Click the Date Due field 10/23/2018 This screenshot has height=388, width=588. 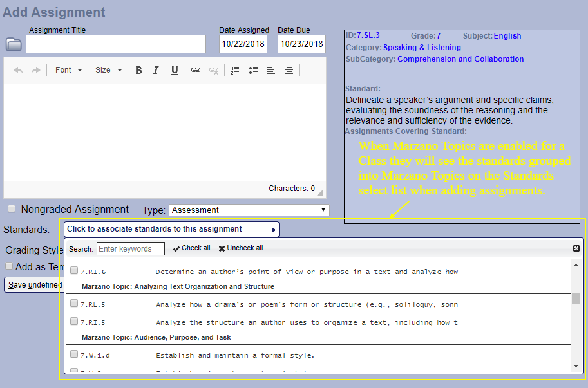[x=301, y=44]
